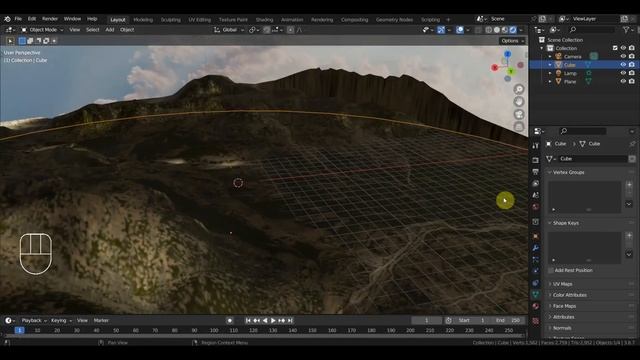The width and height of the screenshot is (640, 360).
Task: Click the Blender logo icon
Action: [7, 19]
